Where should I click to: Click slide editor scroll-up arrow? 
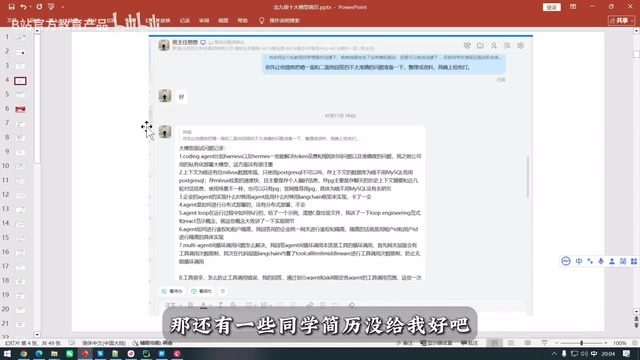pyautogui.click(x=636, y=31)
